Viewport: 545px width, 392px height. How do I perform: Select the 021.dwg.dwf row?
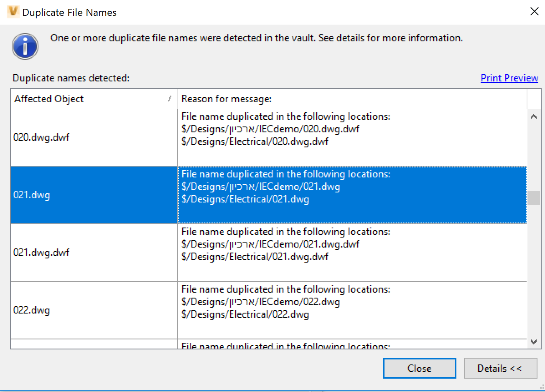click(x=268, y=253)
